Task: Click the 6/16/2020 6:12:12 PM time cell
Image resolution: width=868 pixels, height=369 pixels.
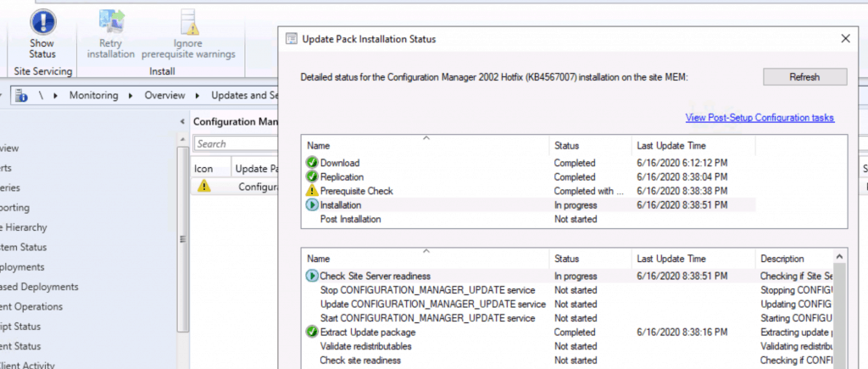Action: (x=682, y=163)
